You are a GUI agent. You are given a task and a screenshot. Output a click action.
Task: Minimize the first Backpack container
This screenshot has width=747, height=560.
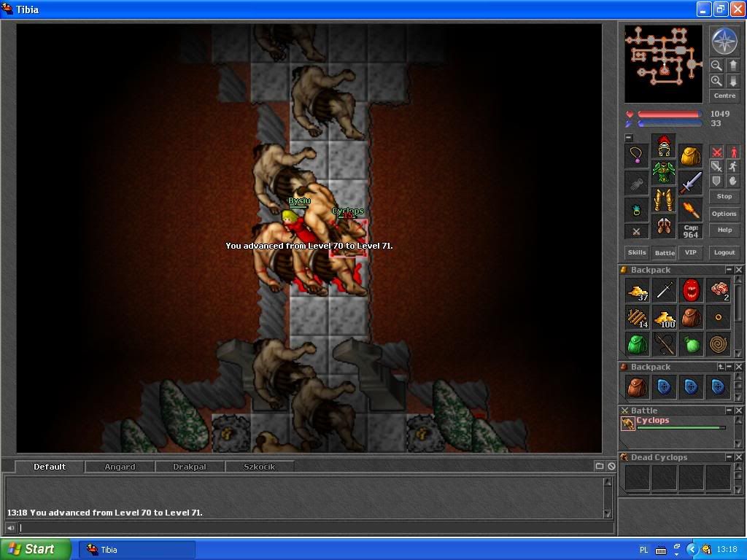pos(729,270)
